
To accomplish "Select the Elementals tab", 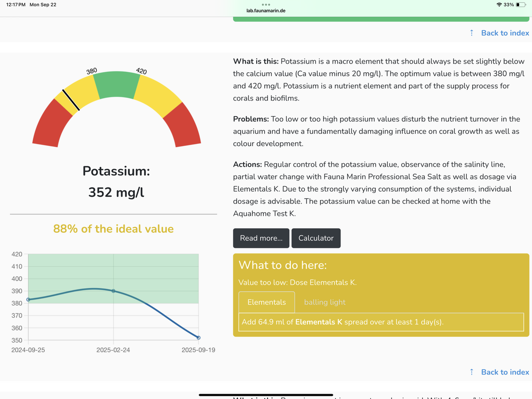I will pyautogui.click(x=266, y=302).
